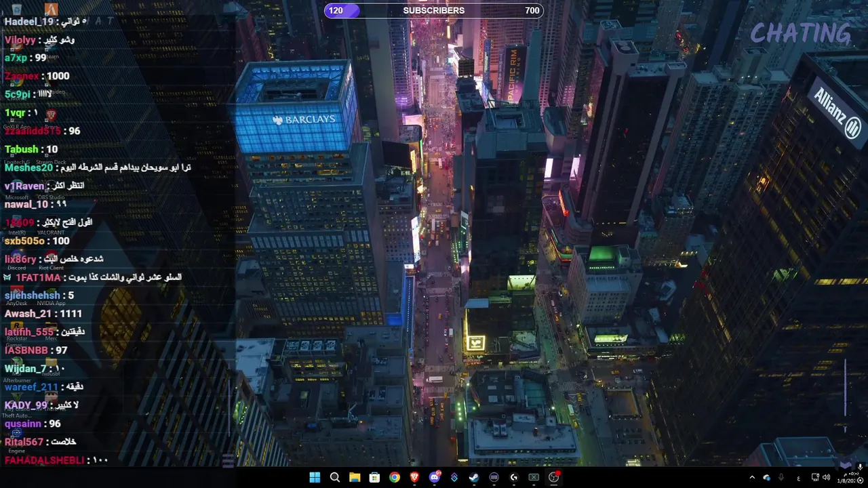Click the Vilolyy chat message

39,40
